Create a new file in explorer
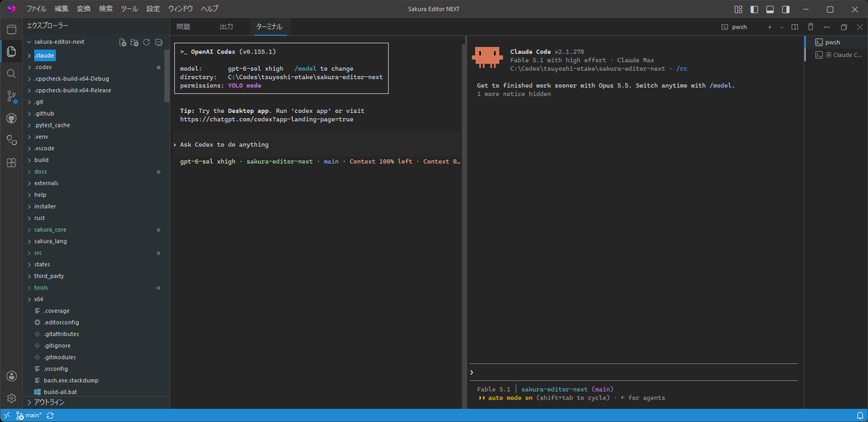 pos(123,42)
